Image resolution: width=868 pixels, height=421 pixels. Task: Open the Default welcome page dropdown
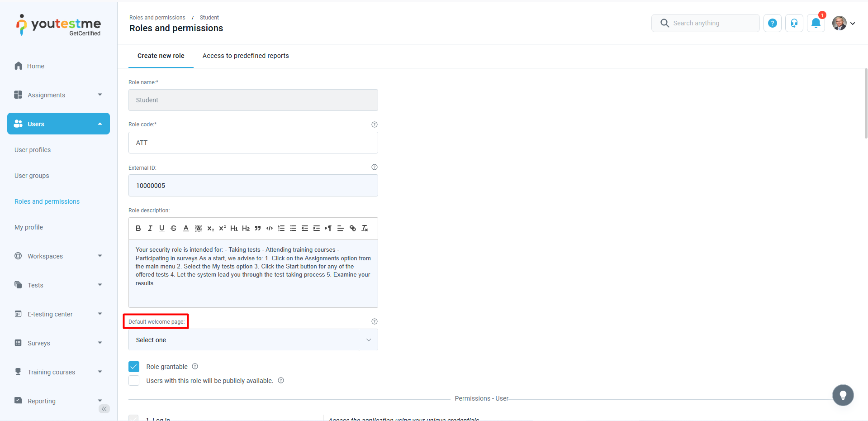(x=253, y=340)
